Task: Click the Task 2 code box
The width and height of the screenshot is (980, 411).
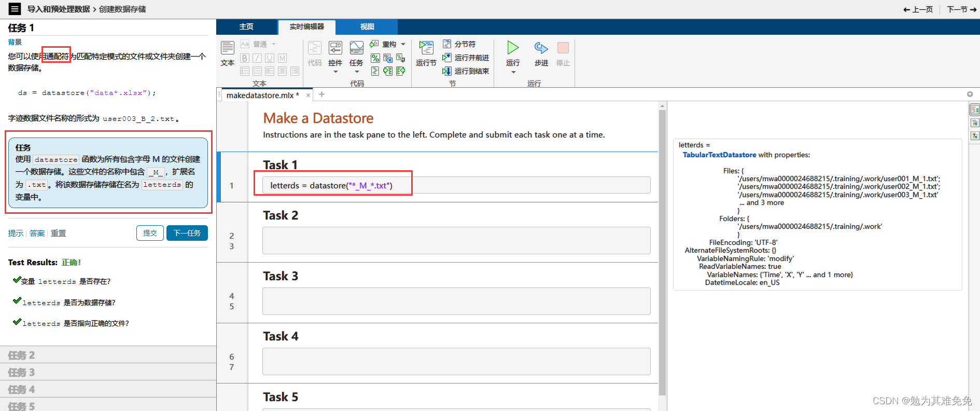Action: (456, 240)
